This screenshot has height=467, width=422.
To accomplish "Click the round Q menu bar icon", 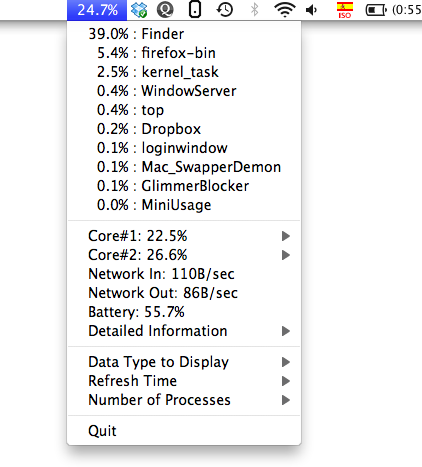I will pyautogui.click(x=165, y=10).
